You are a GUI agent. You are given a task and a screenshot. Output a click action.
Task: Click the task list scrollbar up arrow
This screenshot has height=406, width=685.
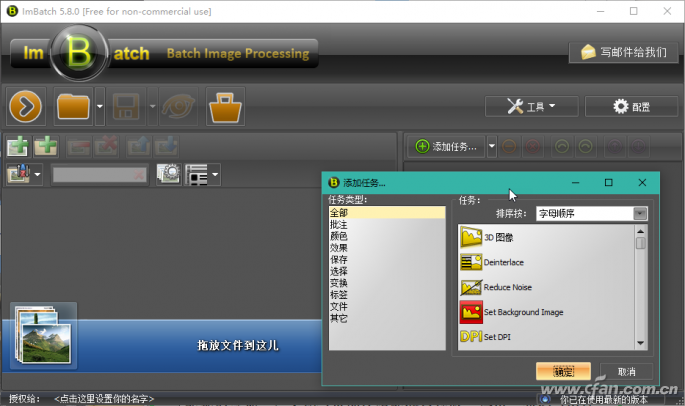click(x=640, y=231)
